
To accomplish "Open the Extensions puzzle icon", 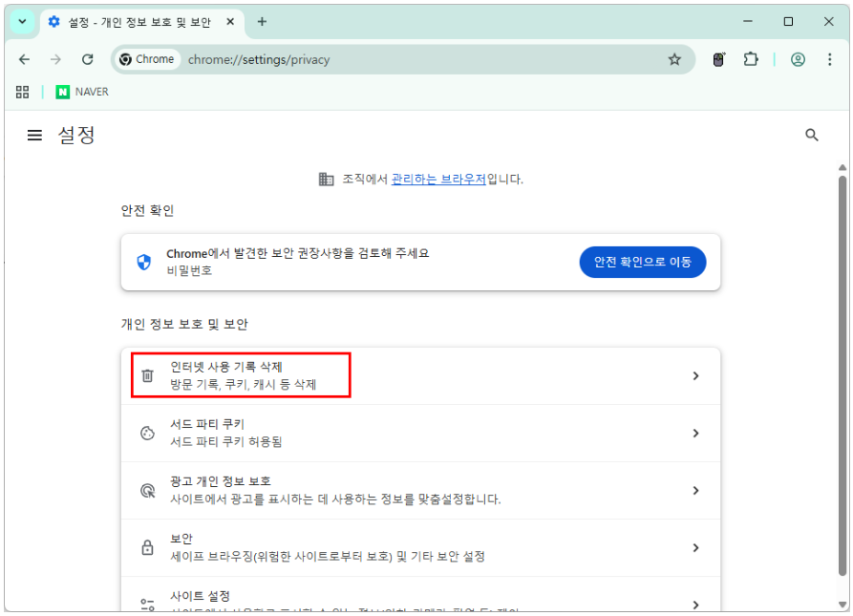I will click(751, 59).
